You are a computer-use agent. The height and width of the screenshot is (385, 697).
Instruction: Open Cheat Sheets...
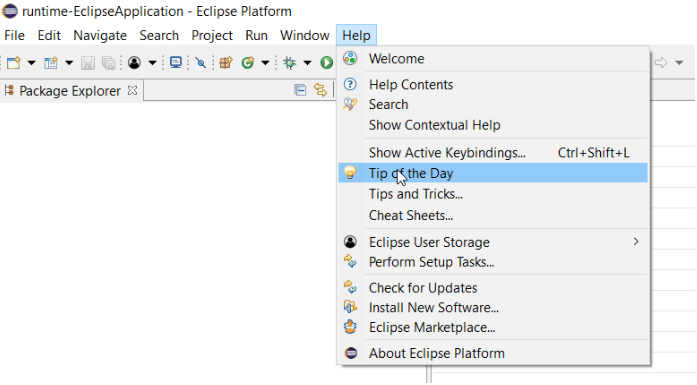click(493, 216)
